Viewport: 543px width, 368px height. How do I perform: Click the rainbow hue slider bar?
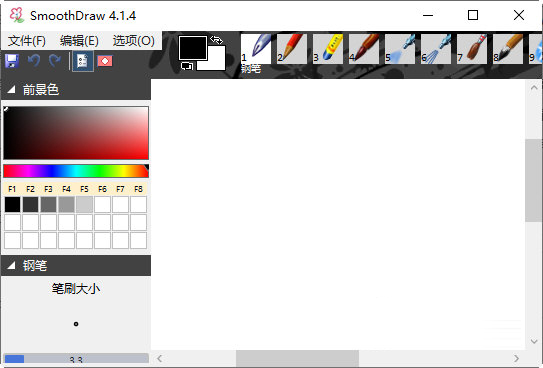[x=76, y=171]
